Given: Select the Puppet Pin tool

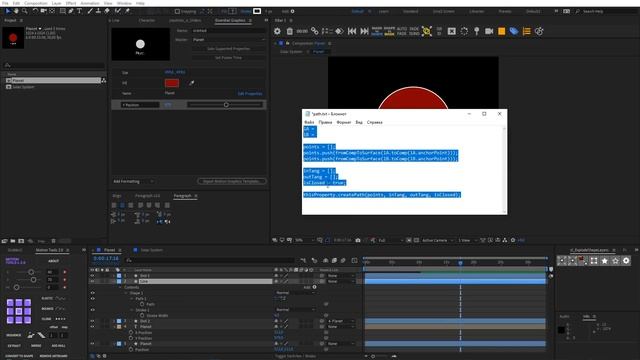Looking at the screenshot, I should (x=127, y=11).
